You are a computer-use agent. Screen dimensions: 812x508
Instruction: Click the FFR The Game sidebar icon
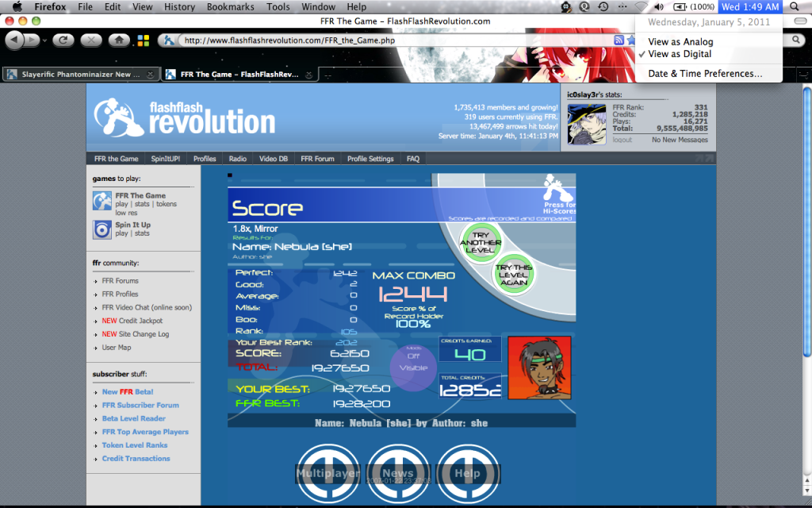pyautogui.click(x=102, y=202)
